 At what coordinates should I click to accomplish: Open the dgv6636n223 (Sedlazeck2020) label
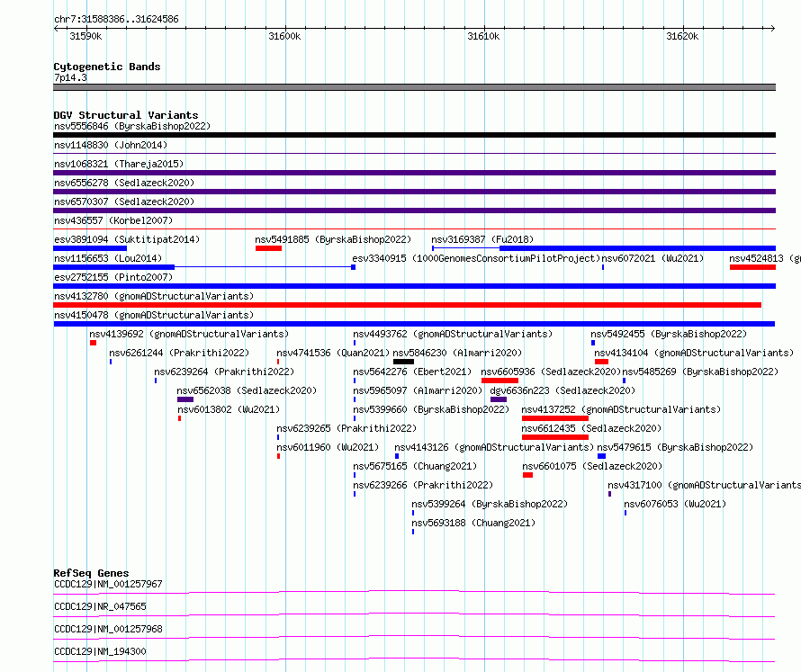pyautogui.click(x=562, y=390)
